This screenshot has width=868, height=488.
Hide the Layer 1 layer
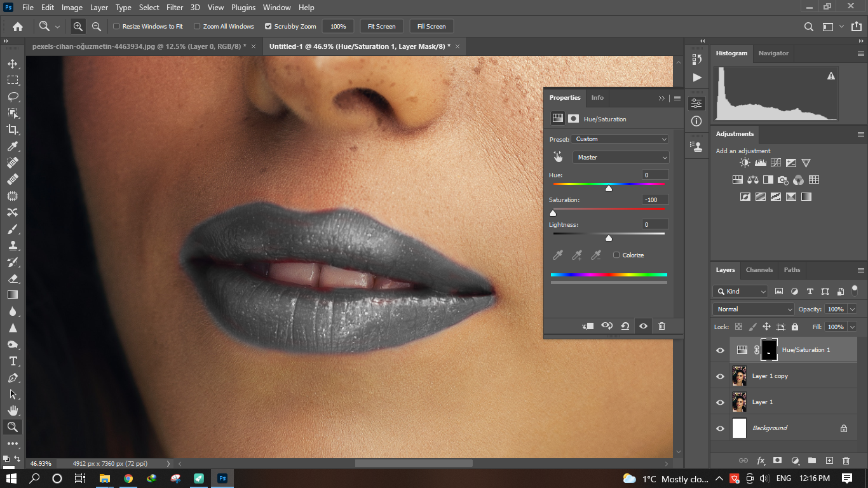point(720,402)
